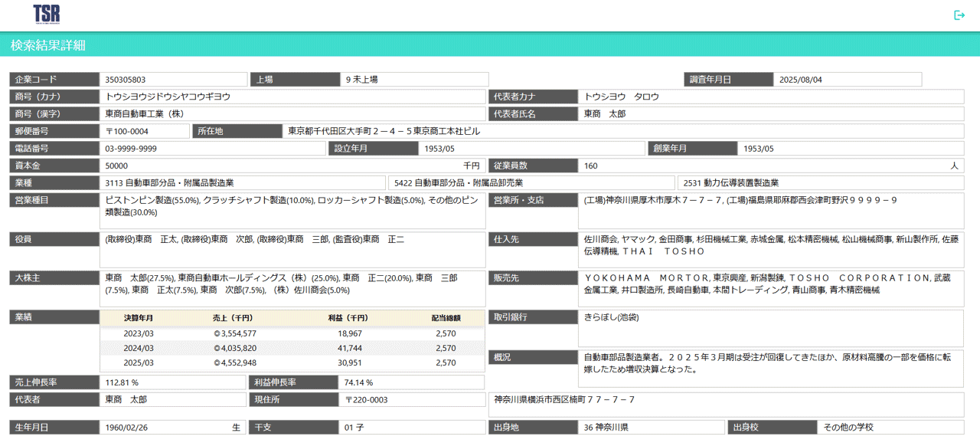Select the 2023/03 results row
This screenshot has width=980, height=446.
[x=292, y=333]
